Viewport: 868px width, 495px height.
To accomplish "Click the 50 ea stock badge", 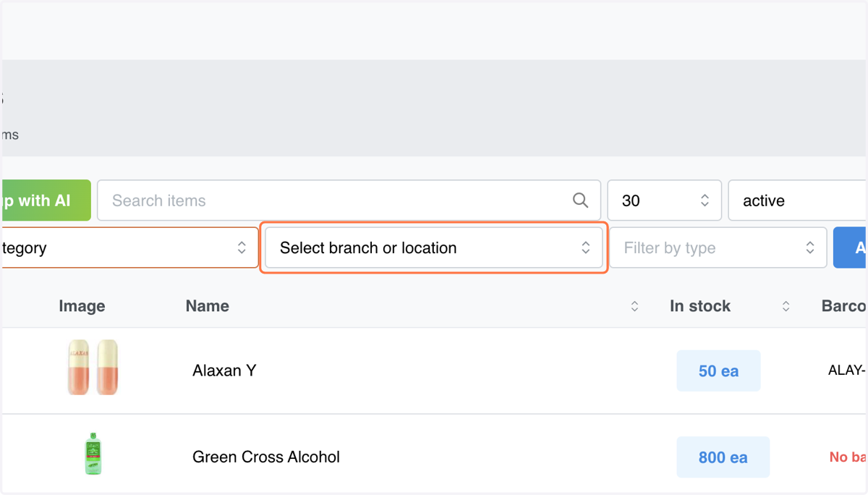I will point(718,371).
